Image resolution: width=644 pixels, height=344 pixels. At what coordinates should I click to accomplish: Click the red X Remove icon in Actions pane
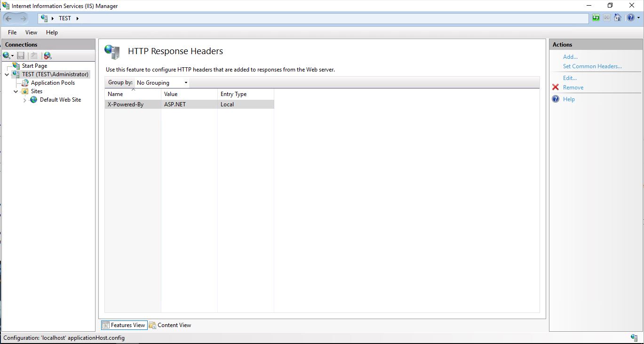pyautogui.click(x=557, y=88)
